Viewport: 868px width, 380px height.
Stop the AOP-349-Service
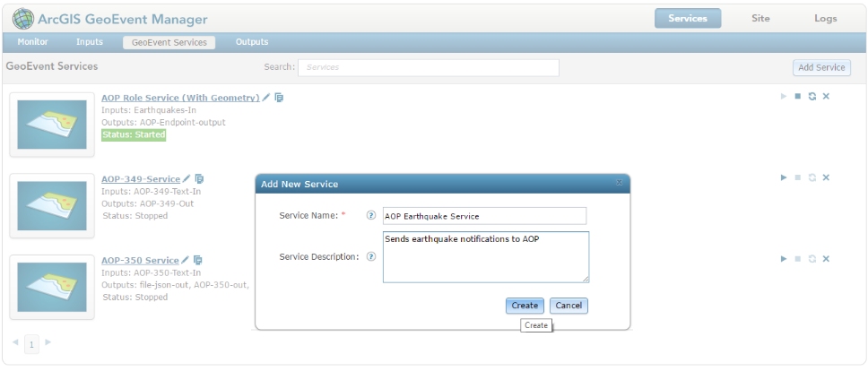point(798,177)
